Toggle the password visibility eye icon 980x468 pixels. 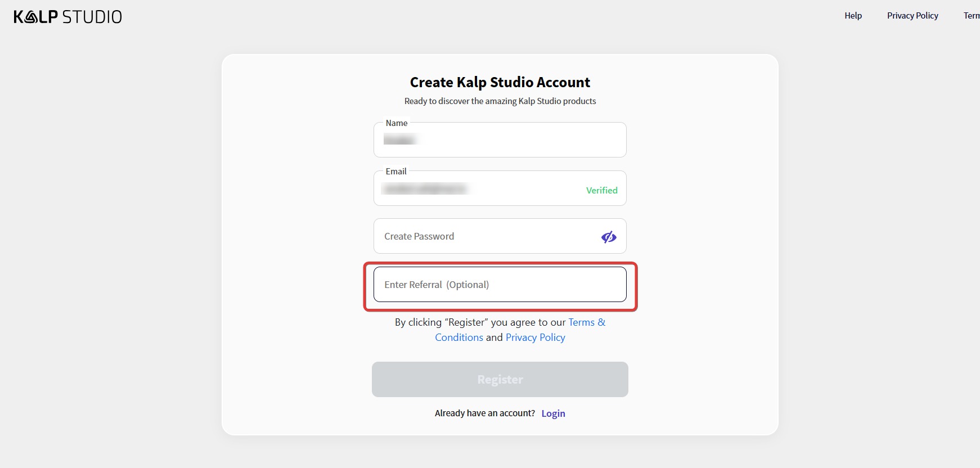[x=609, y=237]
